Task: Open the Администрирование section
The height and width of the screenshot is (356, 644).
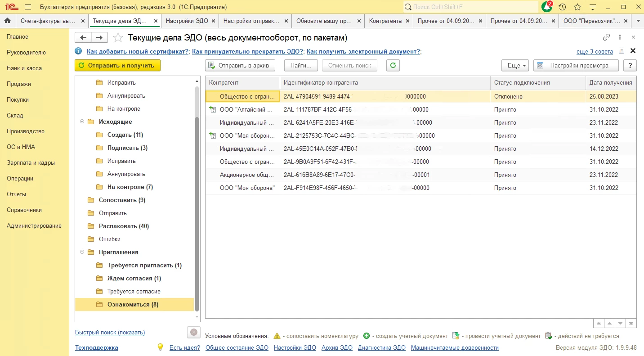Action: [x=34, y=226]
